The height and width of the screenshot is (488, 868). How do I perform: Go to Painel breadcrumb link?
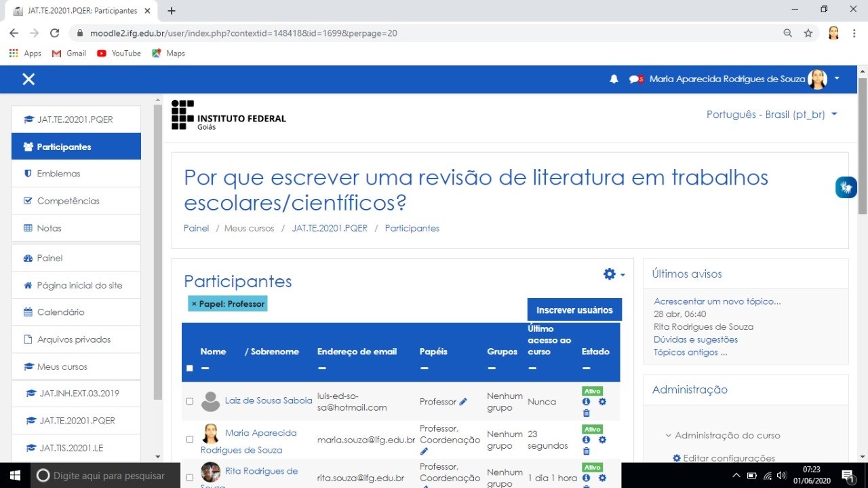click(196, 228)
